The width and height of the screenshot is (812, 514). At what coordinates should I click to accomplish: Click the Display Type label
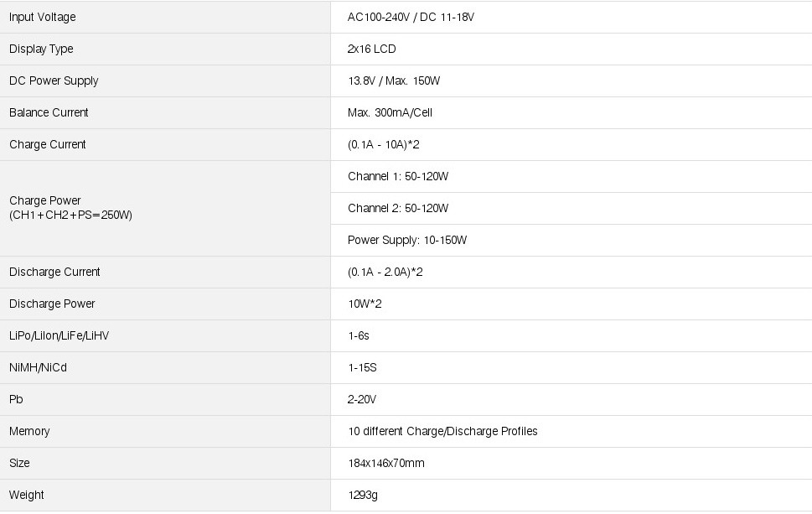[x=41, y=49]
